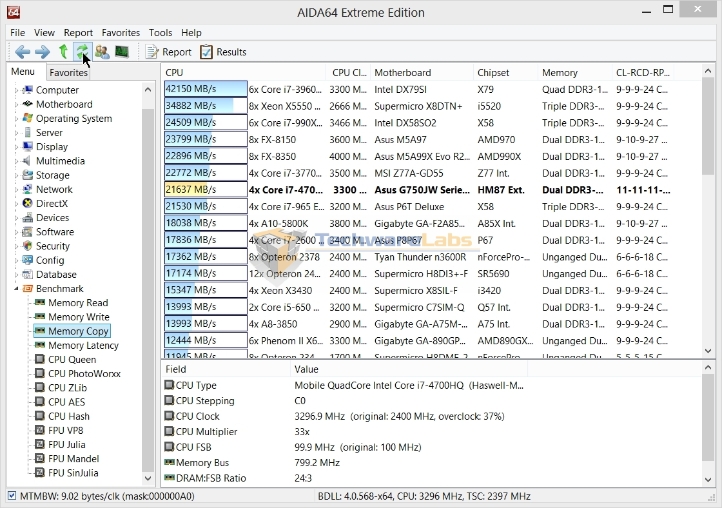Expand the Display tree node

click(x=16, y=147)
